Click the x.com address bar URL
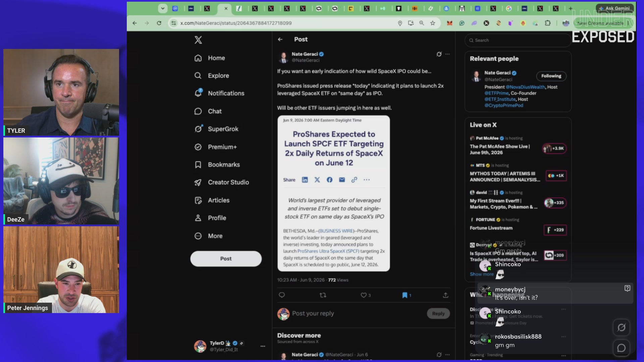This screenshot has width=644, height=362. (236, 23)
